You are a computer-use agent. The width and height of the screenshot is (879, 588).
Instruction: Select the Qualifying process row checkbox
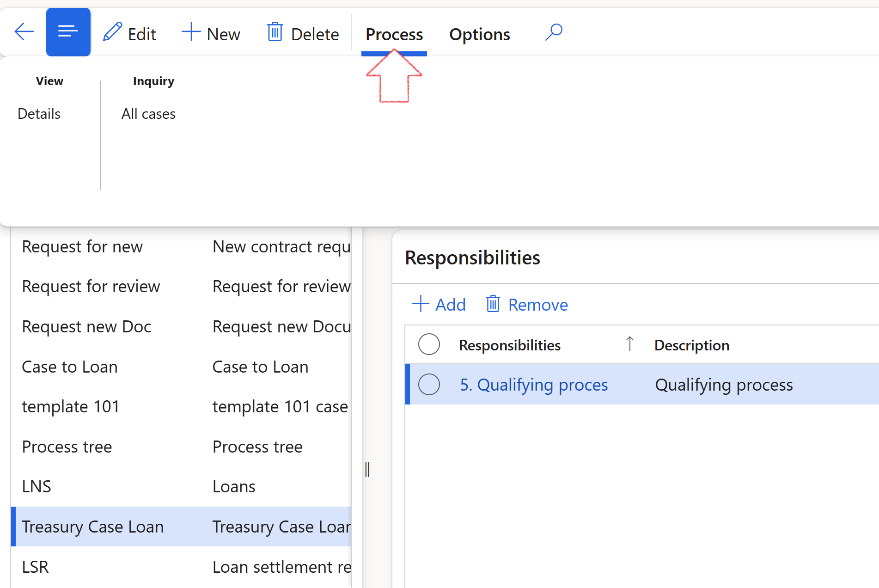(429, 385)
